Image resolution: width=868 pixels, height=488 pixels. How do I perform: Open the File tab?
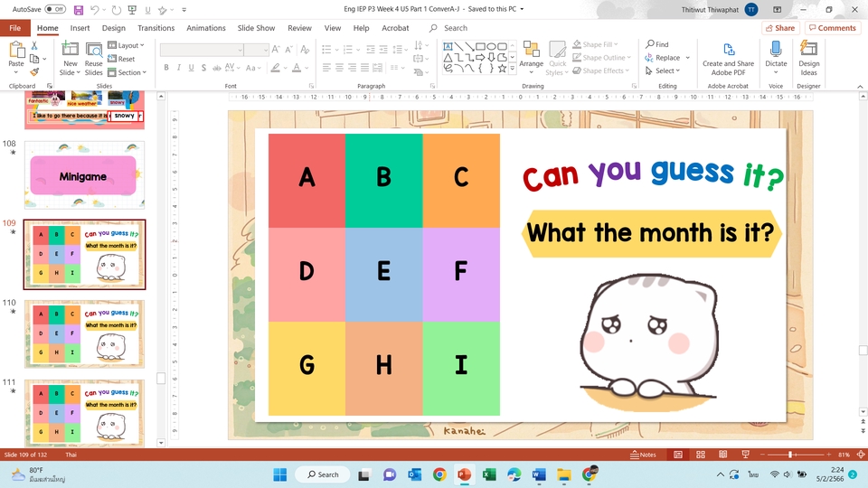coord(15,28)
